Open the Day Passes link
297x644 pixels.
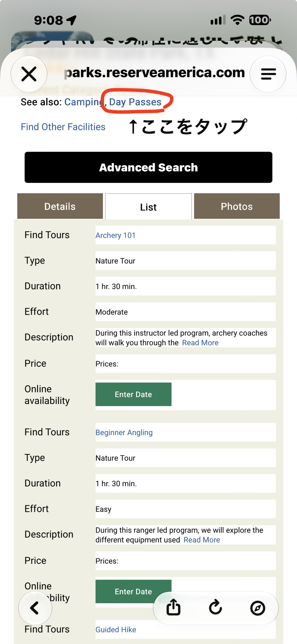click(x=135, y=102)
